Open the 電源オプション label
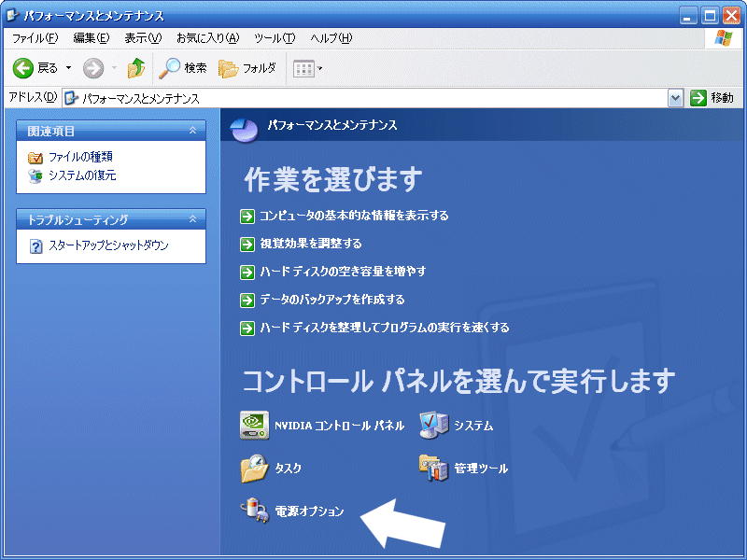This screenshot has width=747, height=560. click(309, 511)
